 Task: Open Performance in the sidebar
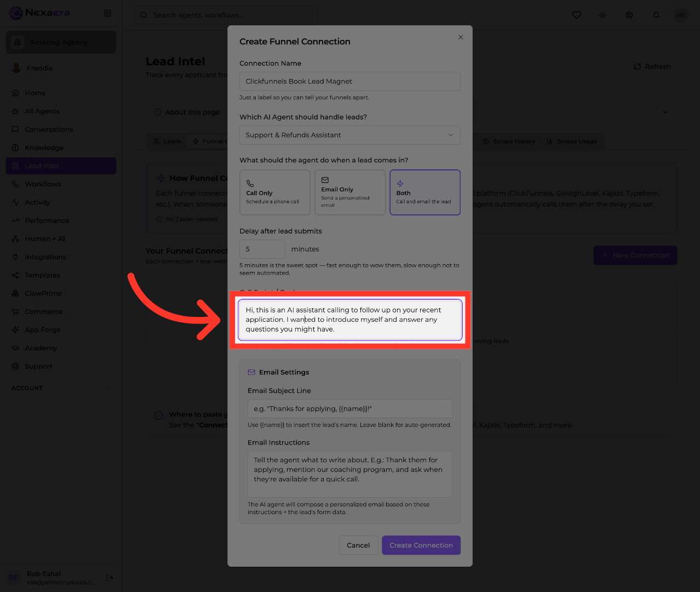61,220
